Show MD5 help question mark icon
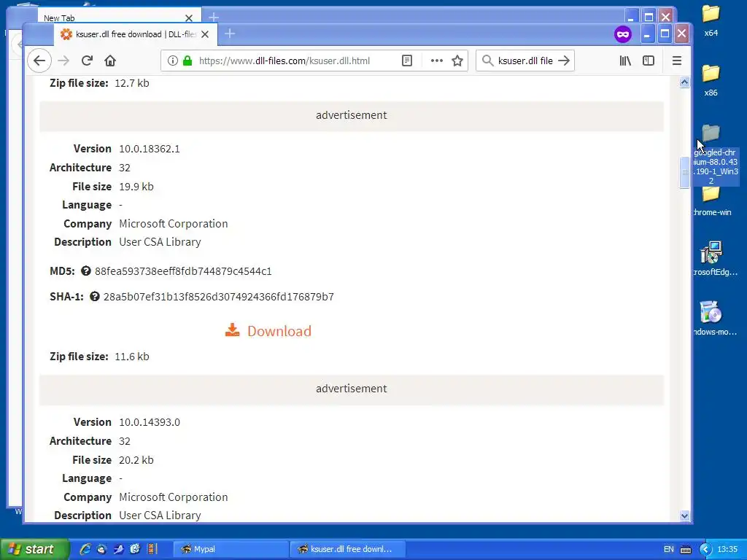 point(86,271)
